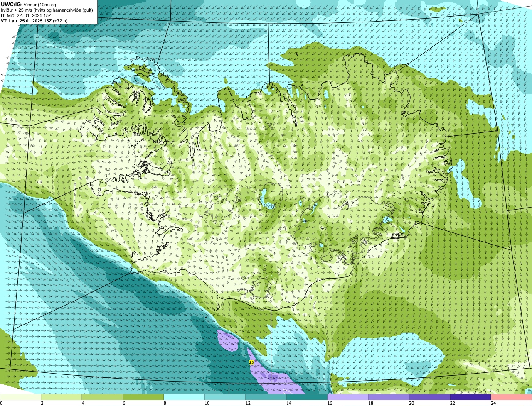The image size is (532, 406).
Task: Click the 18–20 m/s purple legend swatch
Action: tap(389, 397)
